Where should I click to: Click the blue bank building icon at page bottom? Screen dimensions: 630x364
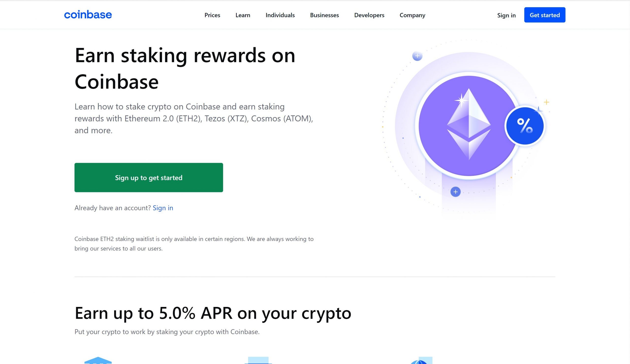(x=98, y=360)
